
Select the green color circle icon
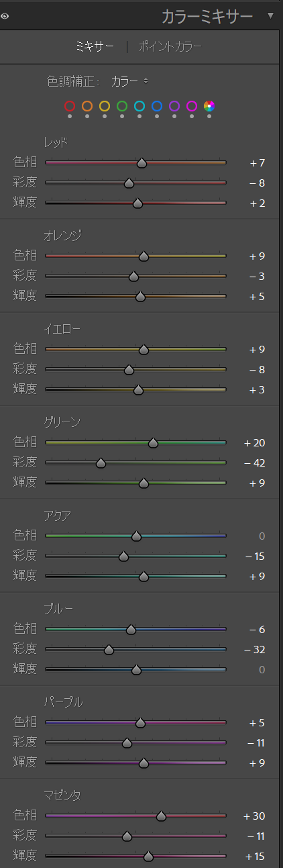tap(122, 105)
